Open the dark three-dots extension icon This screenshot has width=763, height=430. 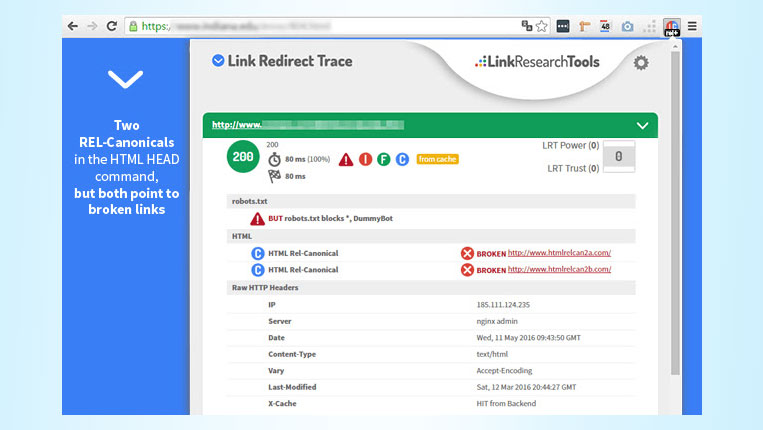(x=563, y=26)
